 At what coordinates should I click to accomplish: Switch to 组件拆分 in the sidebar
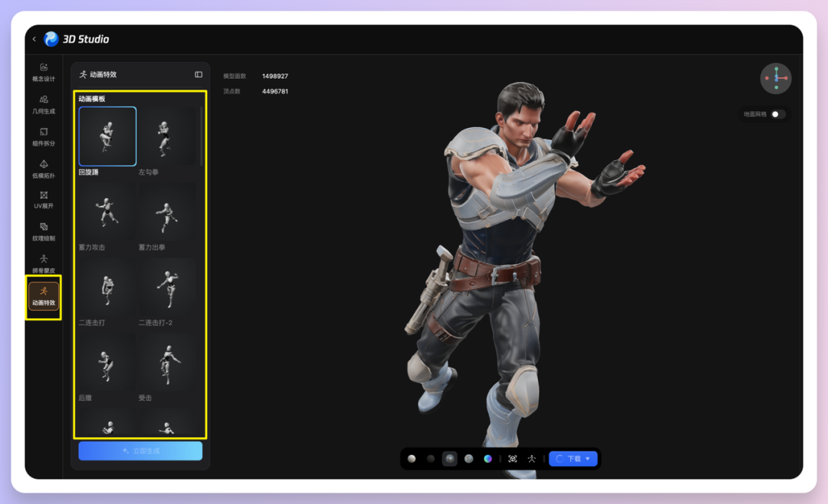click(x=44, y=136)
